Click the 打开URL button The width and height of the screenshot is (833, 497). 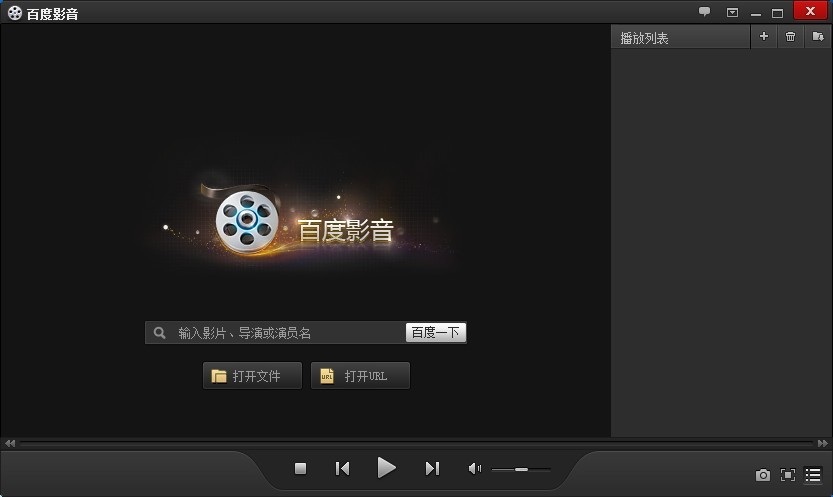[x=360, y=376]
